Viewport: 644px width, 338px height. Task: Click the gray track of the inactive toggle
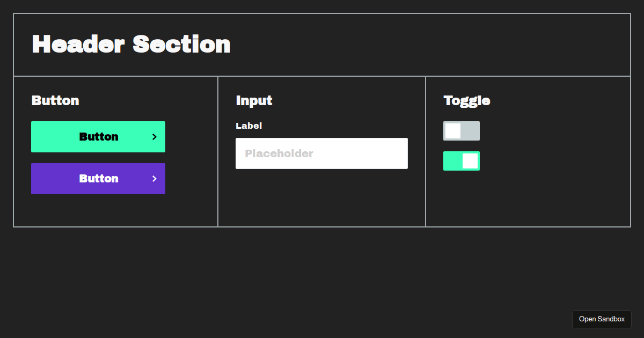tap(471, 130)
